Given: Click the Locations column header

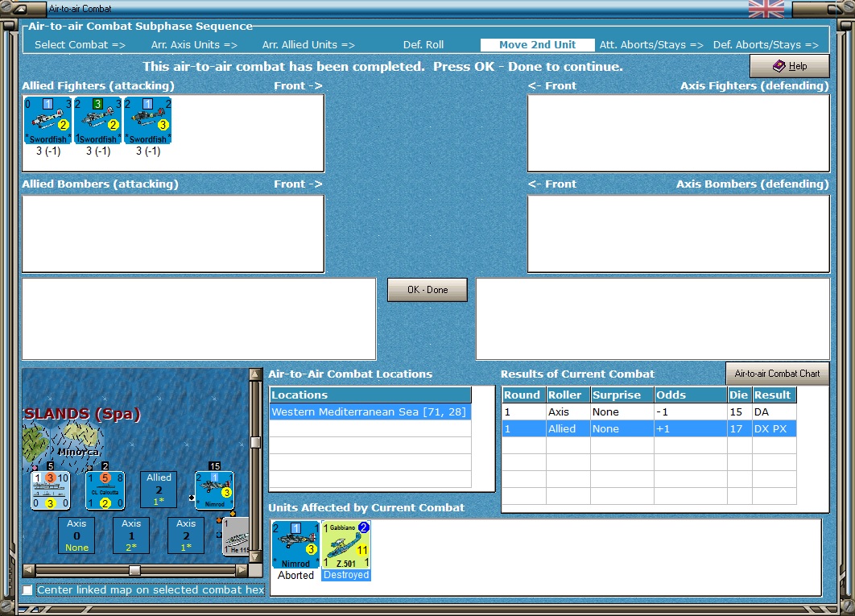Looking at the screenshot, I should click(x=370, y=395).
